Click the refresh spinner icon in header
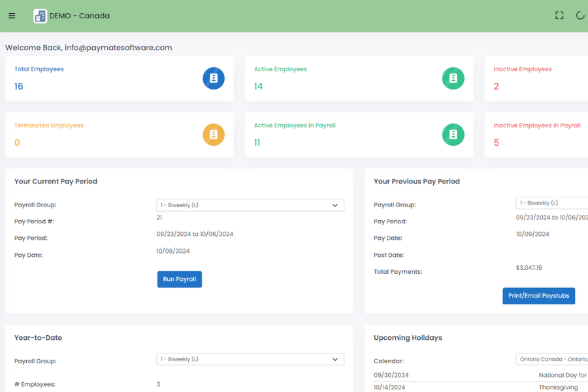Viewport: 588px width, 392px height. [580, 16]
